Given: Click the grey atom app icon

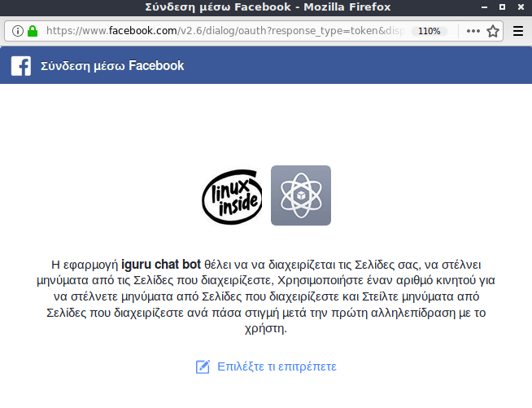Looking at the screenshot, I should click(x=301, y=195).
